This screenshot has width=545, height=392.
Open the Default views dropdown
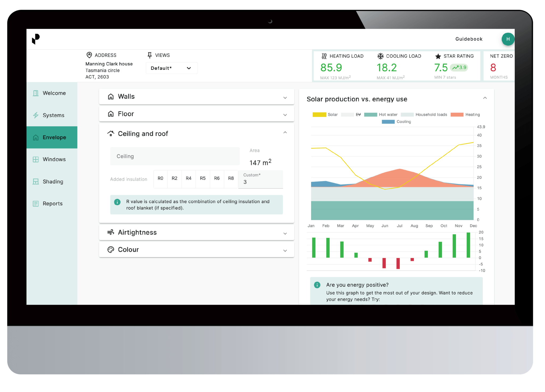tap(172, 68)
